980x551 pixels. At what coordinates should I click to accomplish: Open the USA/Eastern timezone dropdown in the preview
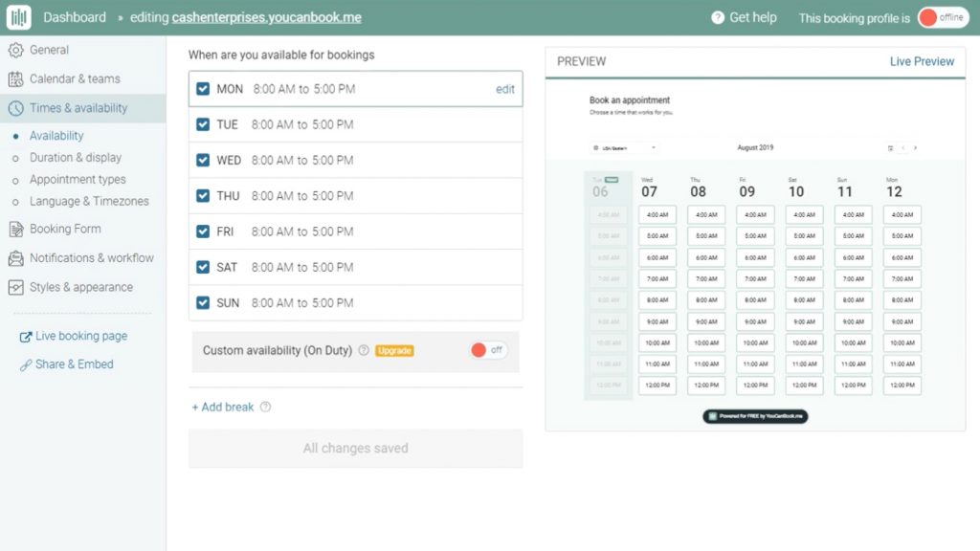[x=624, y=148]
